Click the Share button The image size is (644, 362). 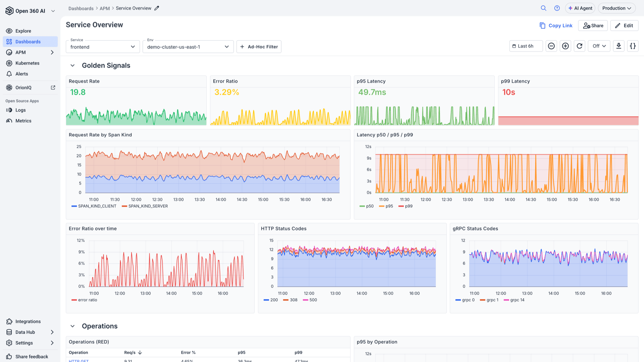tap(593, 26)
